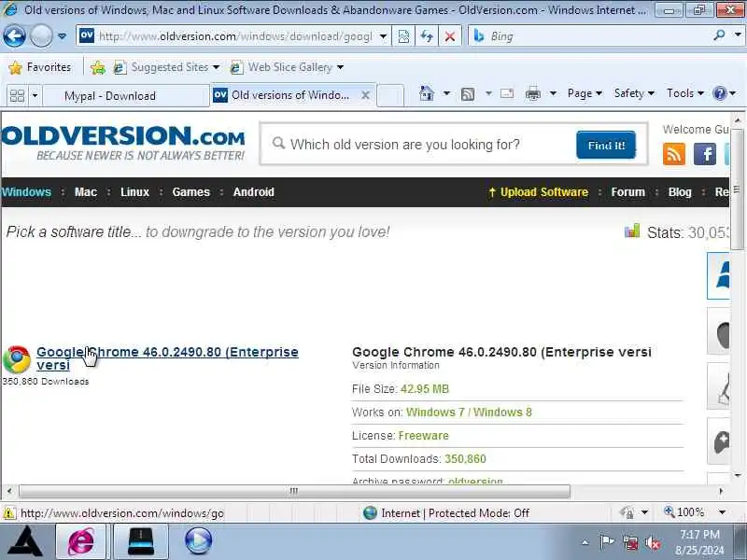
Task: Open recent pages dropdown beside navigation buttons
Action: pyautogui.click(x=62, y=35)
